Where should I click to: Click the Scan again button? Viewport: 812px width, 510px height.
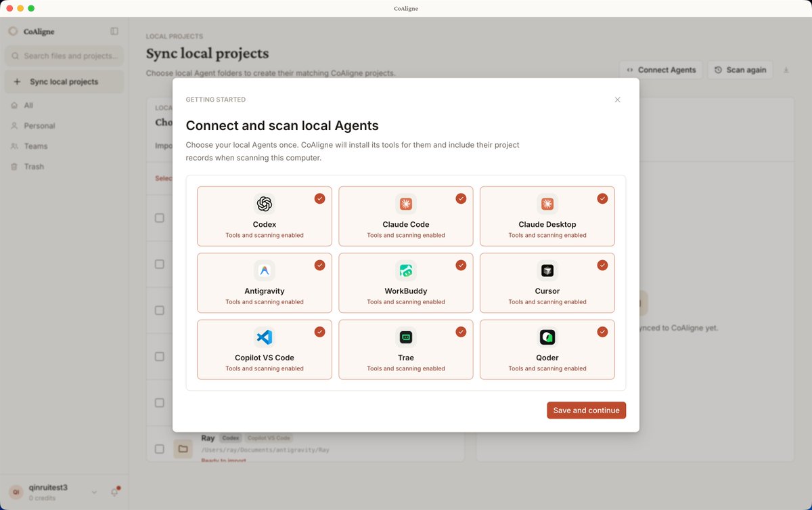[740, 70]
